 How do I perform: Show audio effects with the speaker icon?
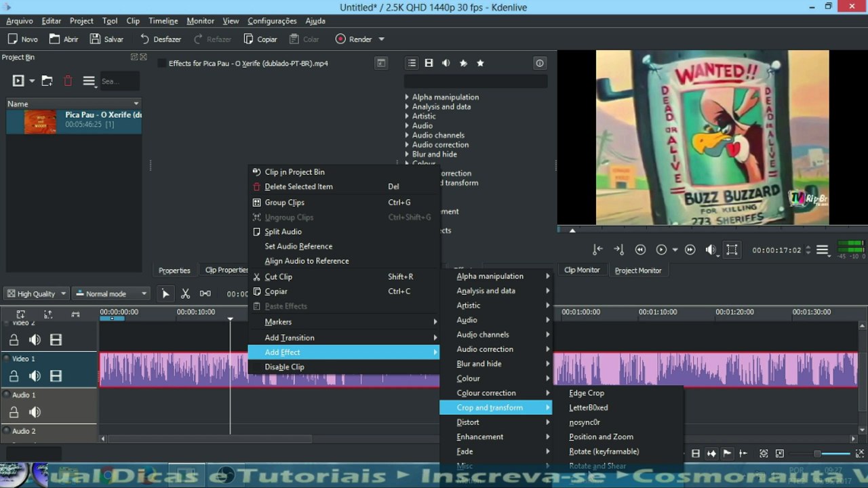coord(446,63)
